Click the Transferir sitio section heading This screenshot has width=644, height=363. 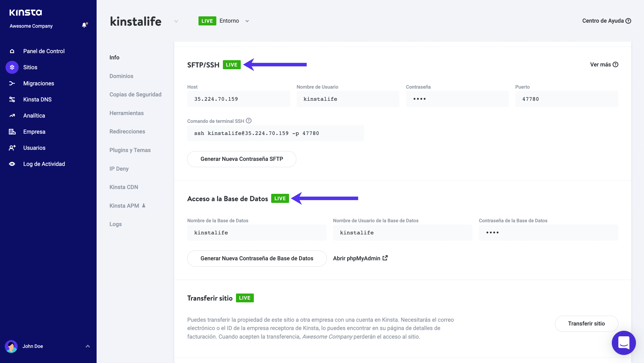coord(210,298)
